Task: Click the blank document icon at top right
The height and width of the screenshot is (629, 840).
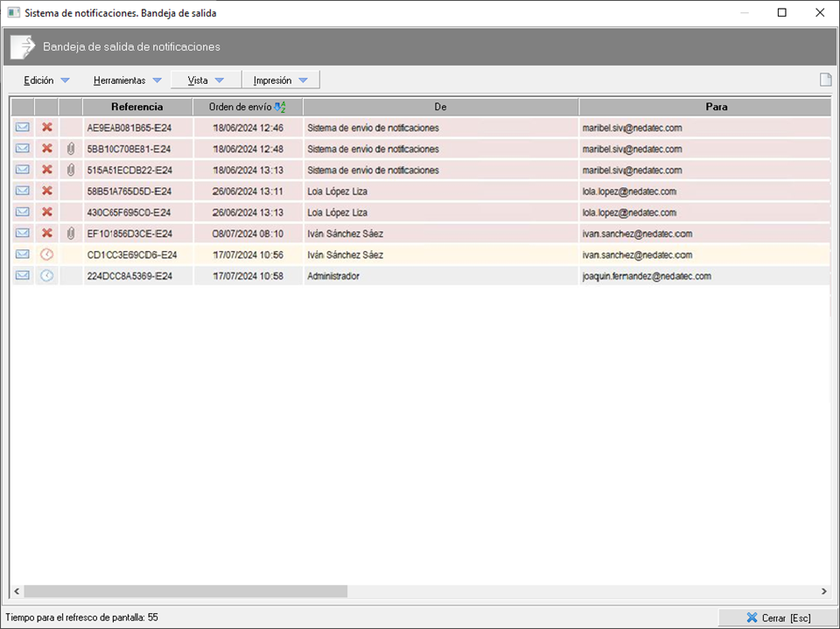Action: pos(824,80)
